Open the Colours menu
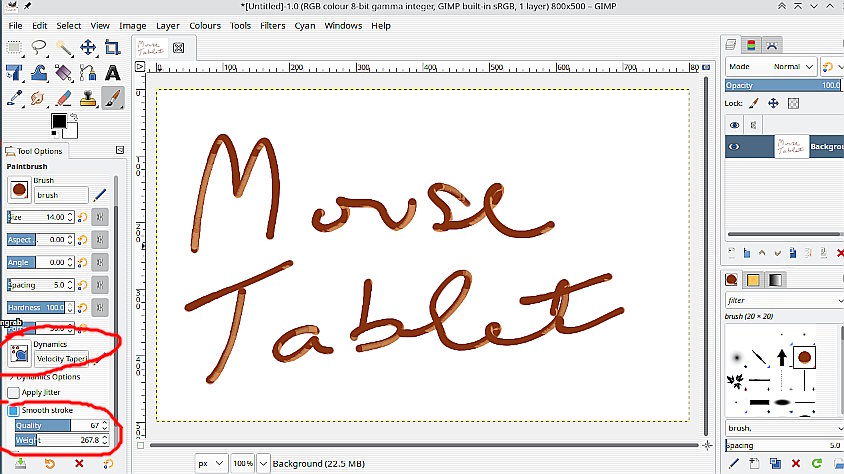844x474 pixels. pyautogui.click(x=205, y=25)
